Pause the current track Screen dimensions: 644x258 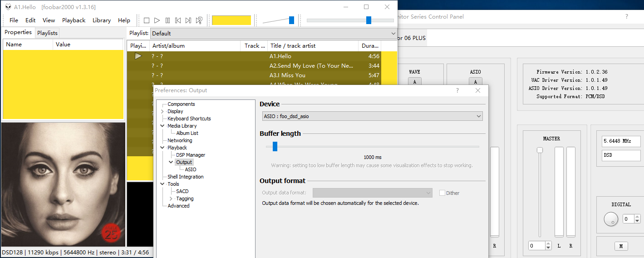click(167, 20)
